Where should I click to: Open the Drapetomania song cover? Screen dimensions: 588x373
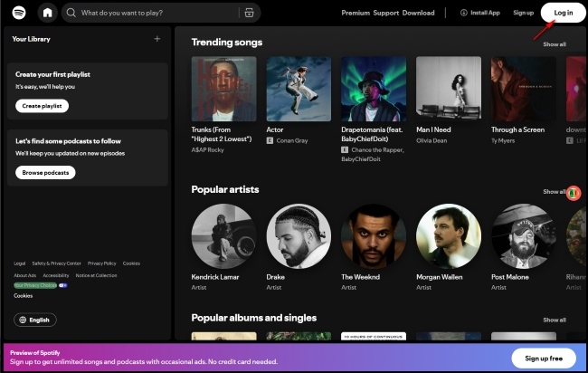pyautogui.click(x=374, y=89)
